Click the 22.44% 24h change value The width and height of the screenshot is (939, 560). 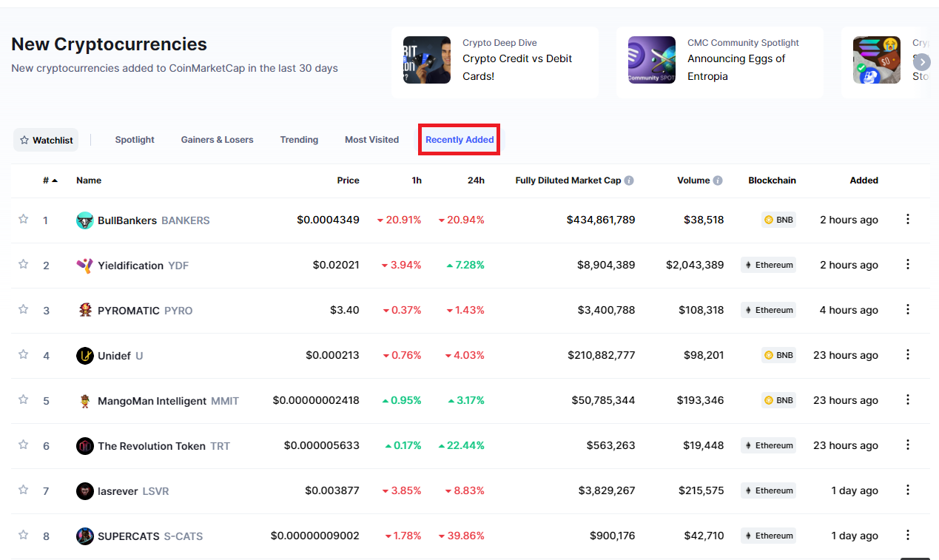(x=462, y=445)
